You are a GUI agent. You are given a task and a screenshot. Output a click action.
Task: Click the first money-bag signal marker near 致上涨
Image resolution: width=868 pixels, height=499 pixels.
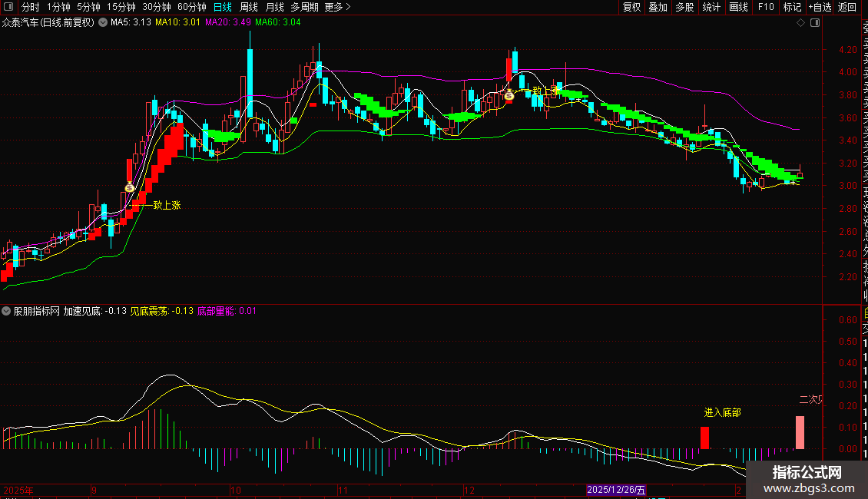(130, 187)
